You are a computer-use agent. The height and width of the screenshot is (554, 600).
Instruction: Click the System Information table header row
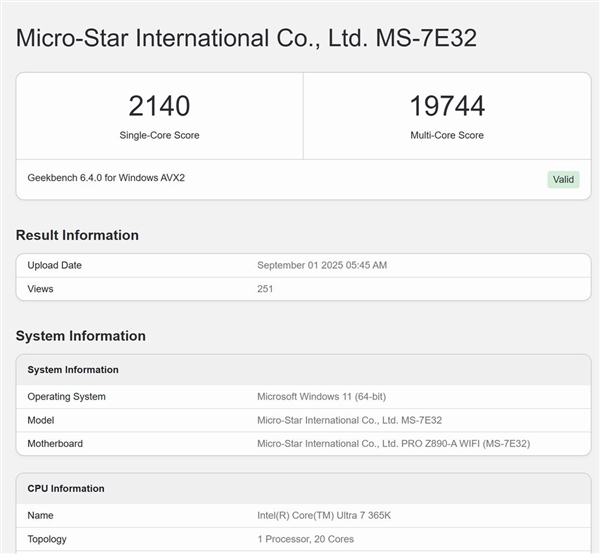[x=73, y=370]
